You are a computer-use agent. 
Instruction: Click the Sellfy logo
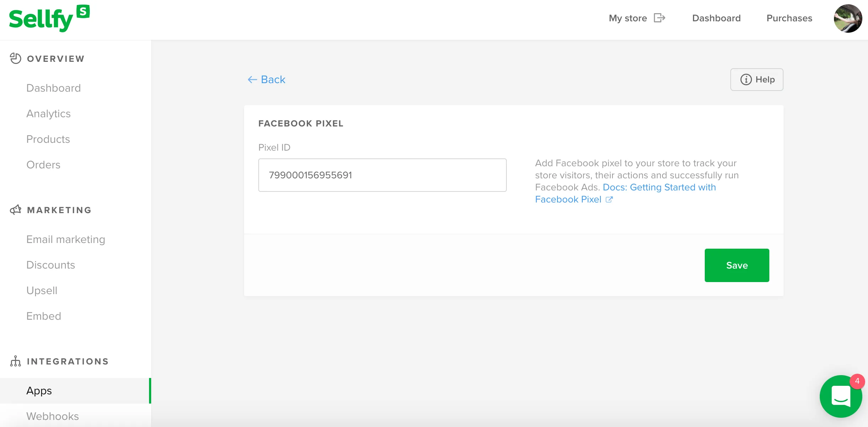(49, 18)
